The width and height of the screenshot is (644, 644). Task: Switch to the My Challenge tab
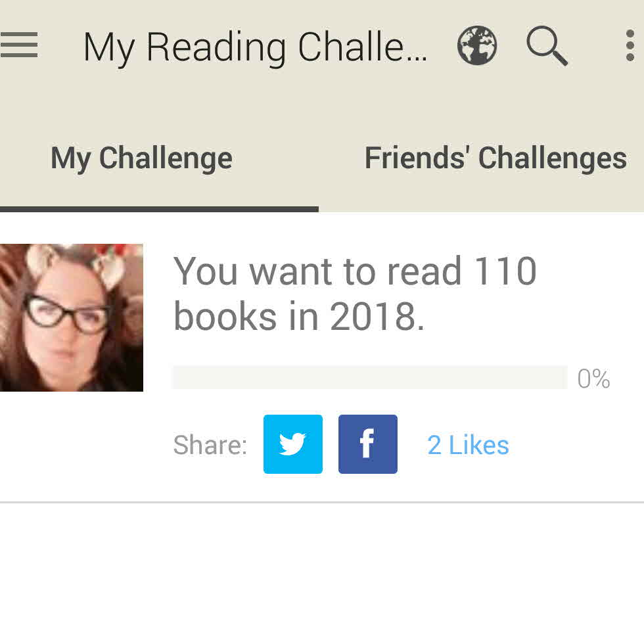[x=141, y=158]
